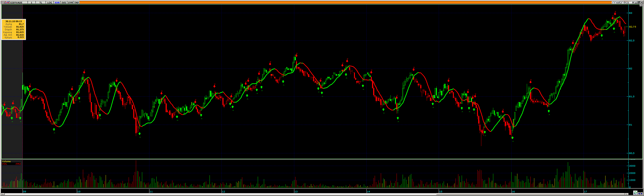Toggle the LOG scale button
Viewport: 644px width, 196px height.
(50, 2)
